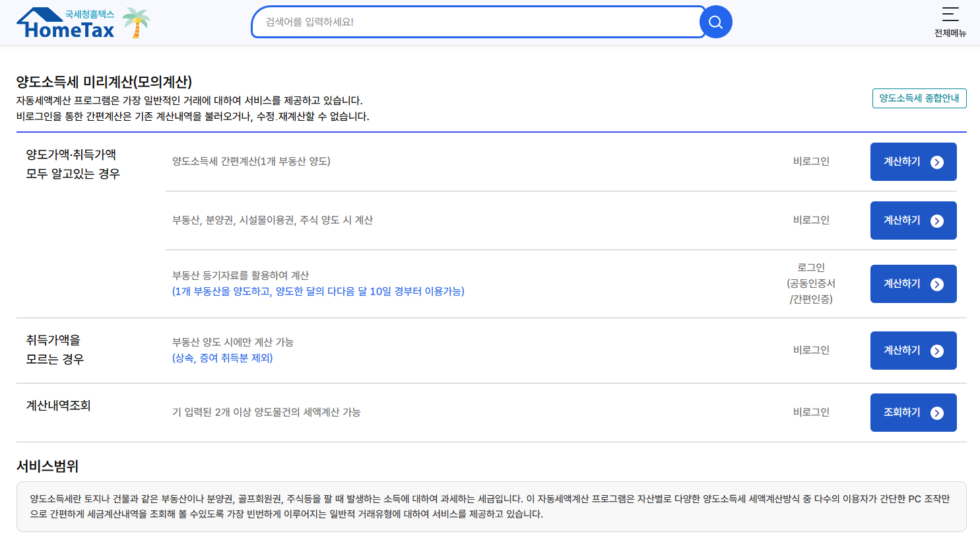Click the blue search magnifier icon
Viewport: 980px width, 542px height.
(715, 21)
